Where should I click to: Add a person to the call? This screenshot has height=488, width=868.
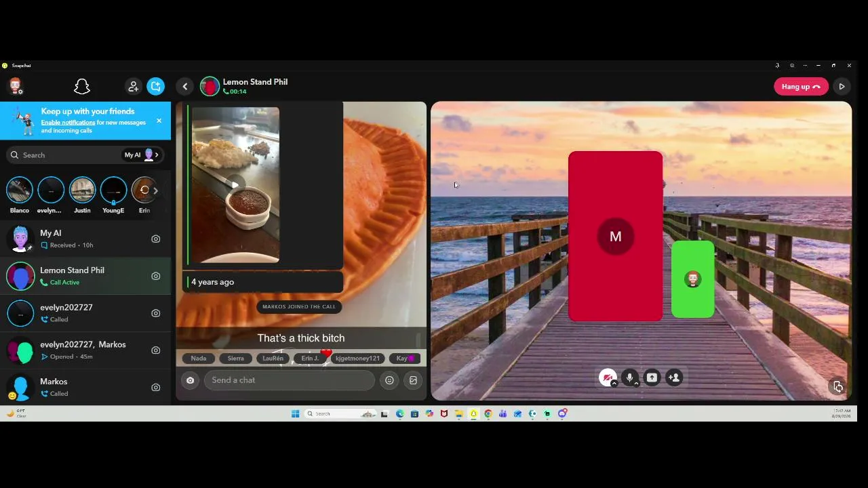pyautogui.click(x=674, y=378)
